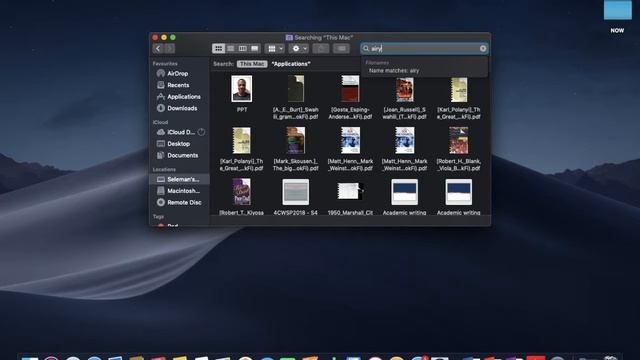Go back in Finder history
640x360 pixels.
tap(158, 49)
